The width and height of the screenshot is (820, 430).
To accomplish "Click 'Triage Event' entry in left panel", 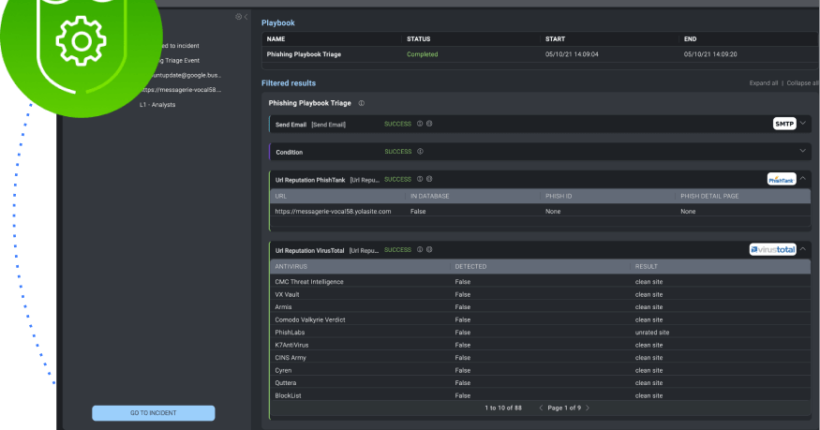I will (x=182, y=61).
